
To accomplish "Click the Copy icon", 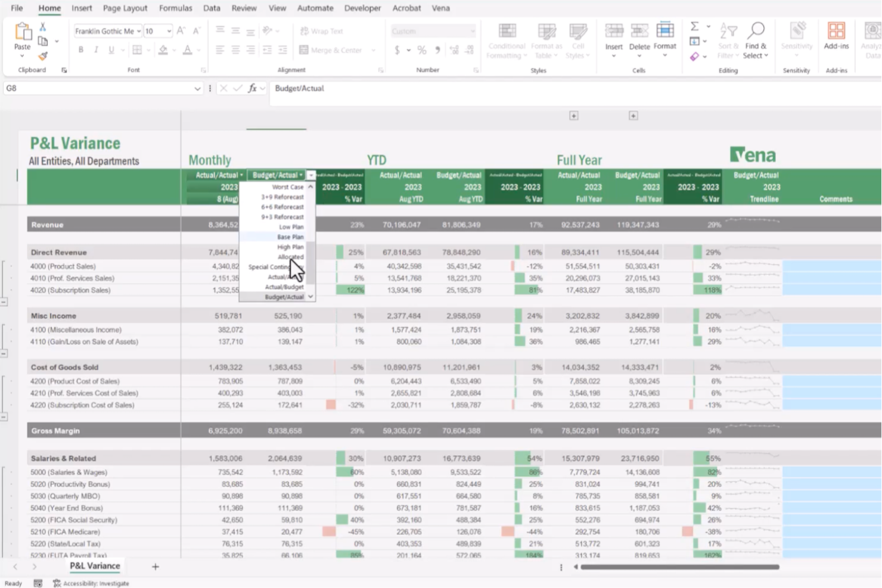I will (x=43, y=42).
